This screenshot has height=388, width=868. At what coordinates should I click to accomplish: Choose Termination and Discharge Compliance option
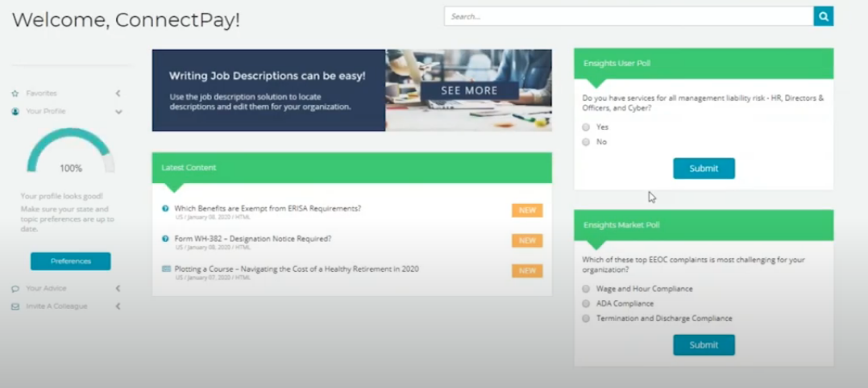586,319
